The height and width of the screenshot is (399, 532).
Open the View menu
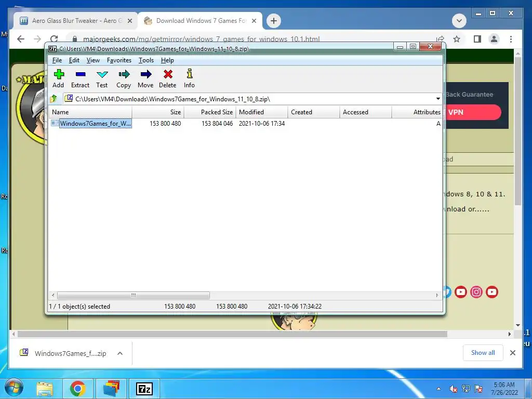[93, 60]
